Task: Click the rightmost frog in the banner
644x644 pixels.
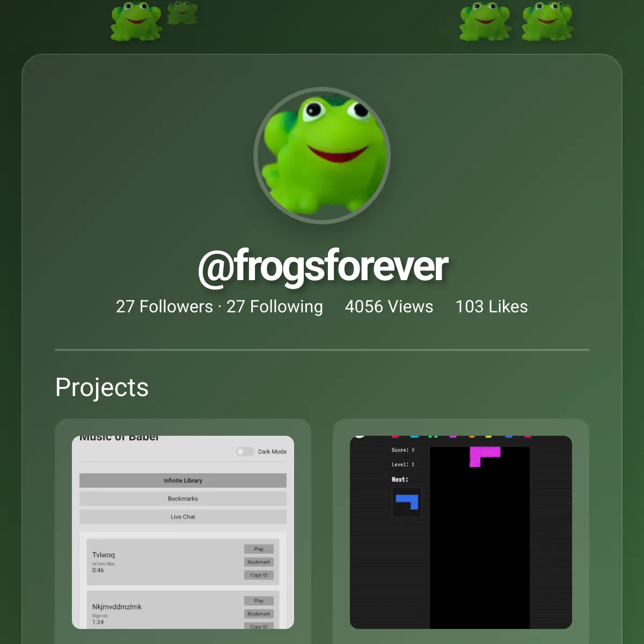Action: (547, 21)
